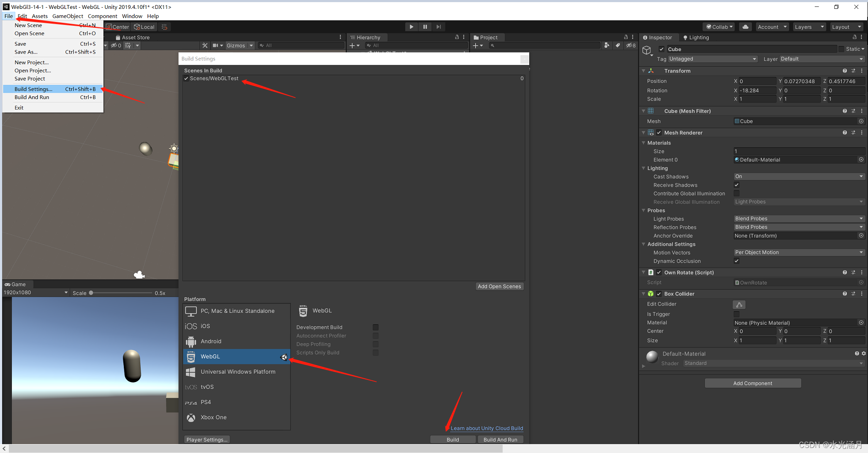Pause the game with the Pause icon

point(425,27)
